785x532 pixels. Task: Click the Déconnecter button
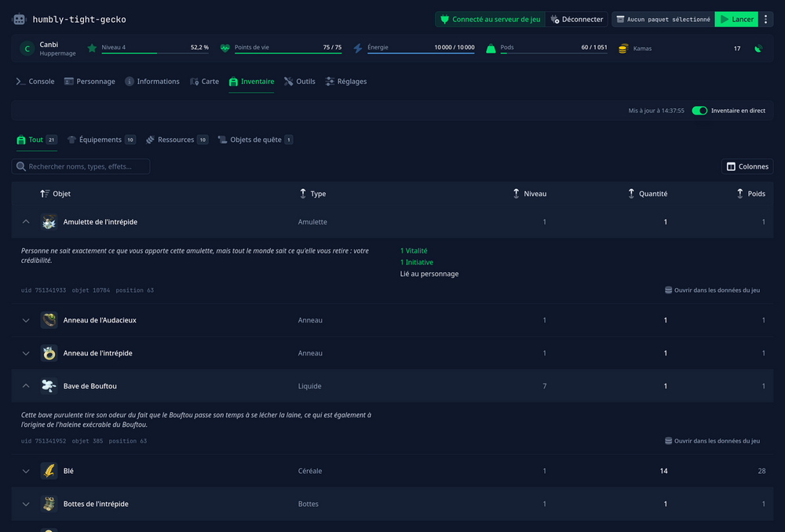[x=577, y=20]
